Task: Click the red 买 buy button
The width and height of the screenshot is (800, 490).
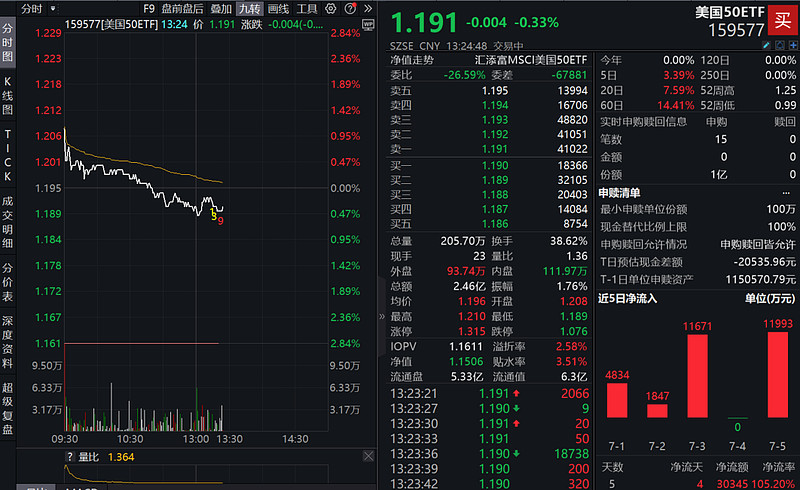Action: [783, 20]
